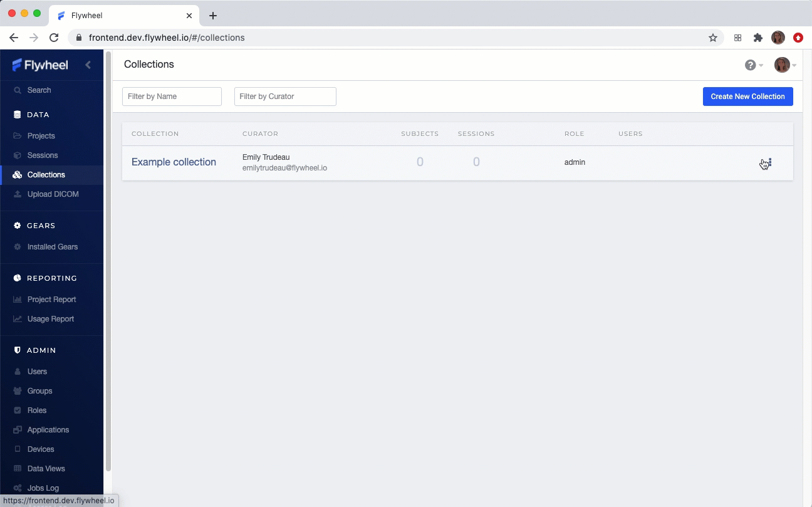Click the Create New Collection button

pyautogui.click(x=748, y=97)
